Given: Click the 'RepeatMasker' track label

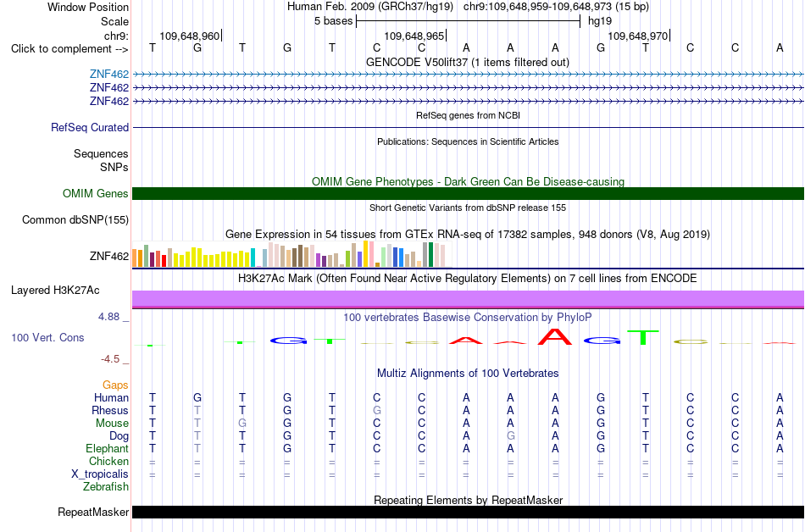Looking at the screenshot, I should [x=93, y=512].
